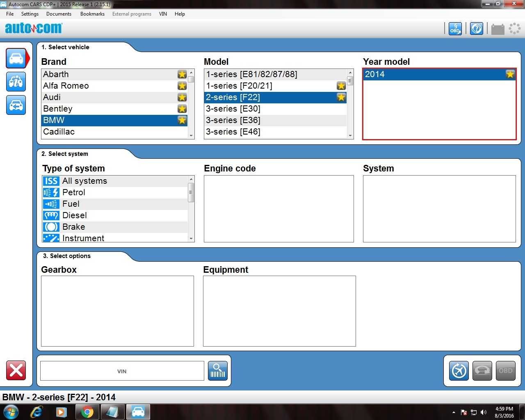Image resolution: width=525 pixels, height=420 pixels.
Task: Toggle favorite star for year 2014
Action: point(510,74)
